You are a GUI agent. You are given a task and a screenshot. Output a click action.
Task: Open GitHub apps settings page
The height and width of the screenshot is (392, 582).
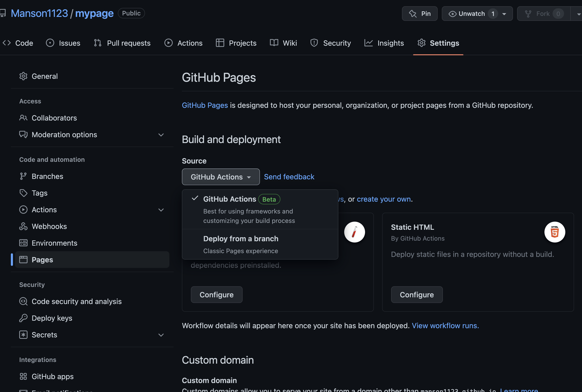click(92, 377)
